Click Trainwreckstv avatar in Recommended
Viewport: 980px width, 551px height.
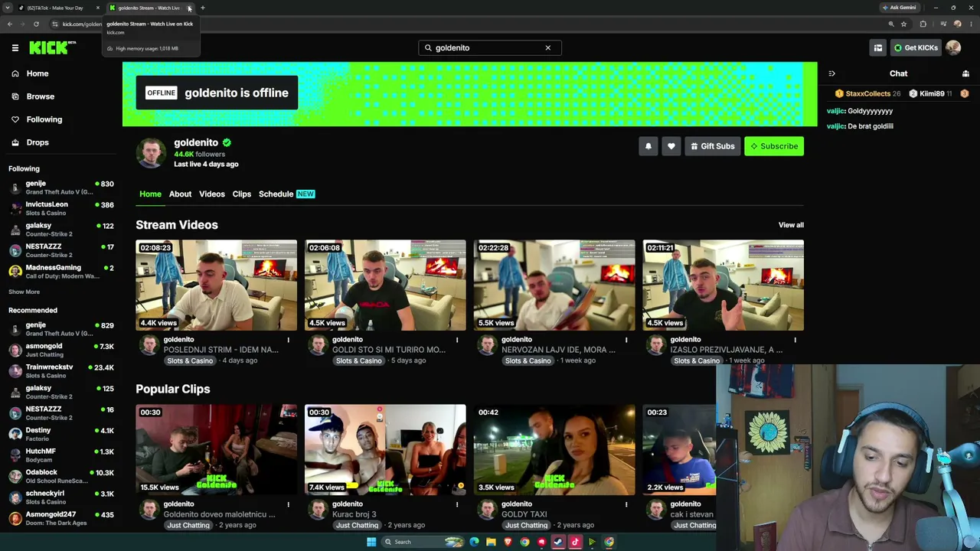pos(15,371)
